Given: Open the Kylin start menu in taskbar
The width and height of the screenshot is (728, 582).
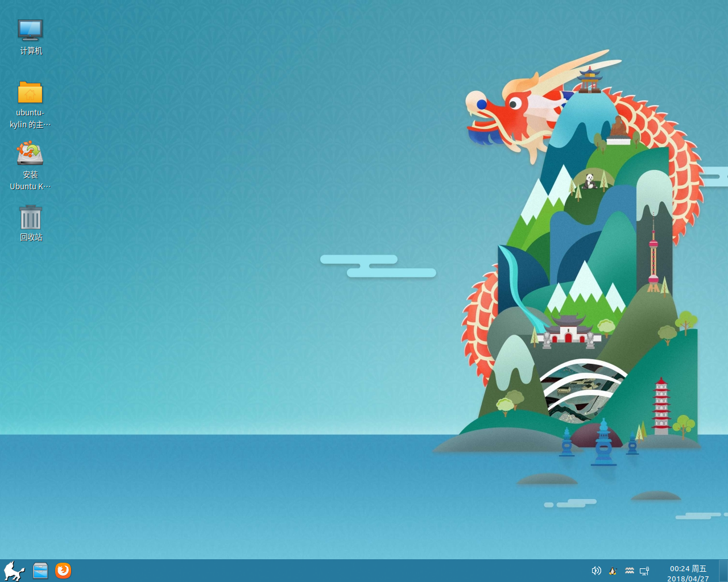Looking at the screenshot, I should tap(14, 571).
